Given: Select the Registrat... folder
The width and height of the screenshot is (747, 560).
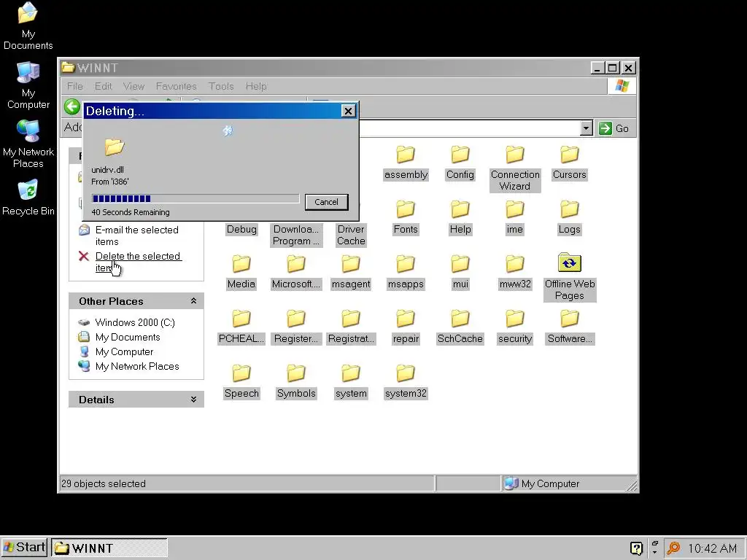Looking at the screenshot, I should point(351,327).
